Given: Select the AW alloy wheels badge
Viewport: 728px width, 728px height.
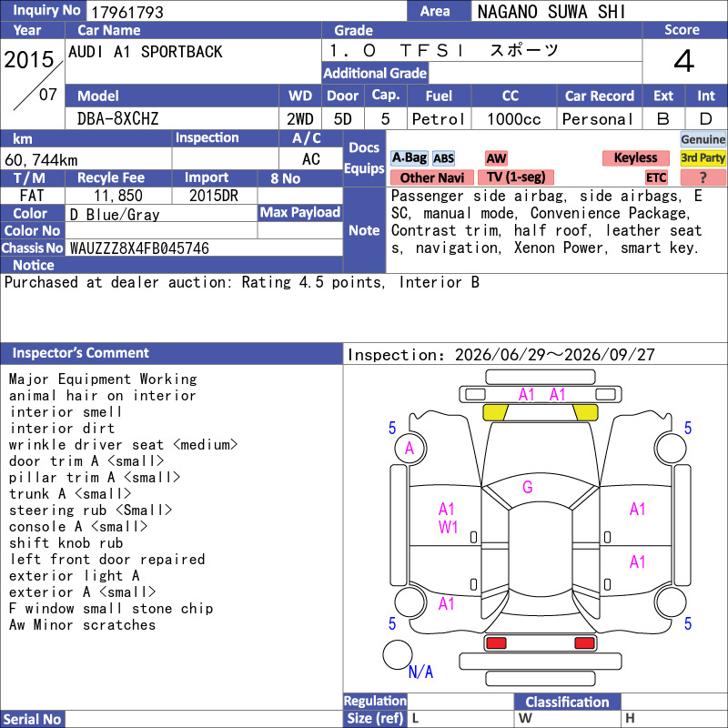Looking at the screenshot, I should [496, 158].
